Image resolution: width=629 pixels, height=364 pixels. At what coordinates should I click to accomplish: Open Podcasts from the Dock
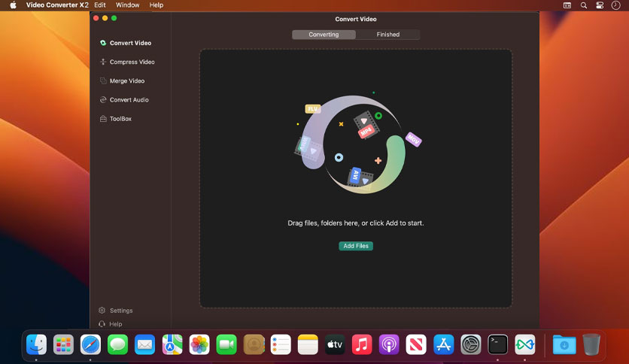(x=389, y=344)
